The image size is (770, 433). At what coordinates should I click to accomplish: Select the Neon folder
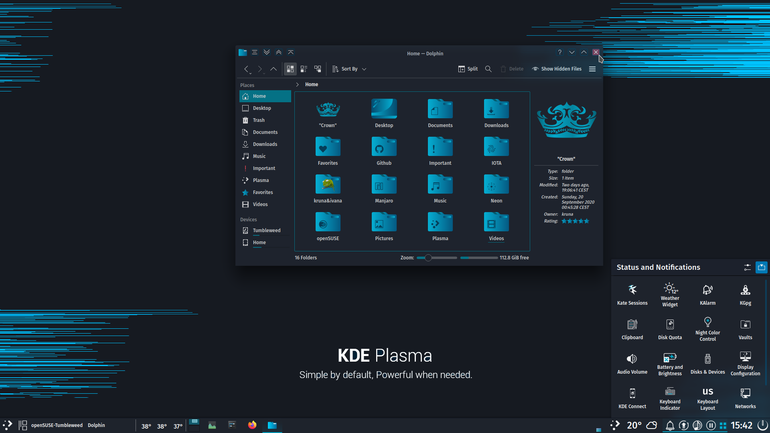coord(496,189)
